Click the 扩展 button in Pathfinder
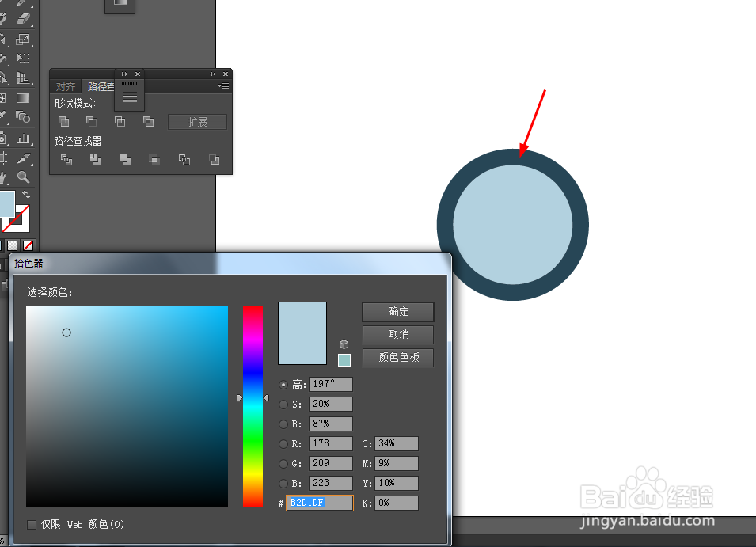Screen dimensions: 756x547 click(197, 122)
